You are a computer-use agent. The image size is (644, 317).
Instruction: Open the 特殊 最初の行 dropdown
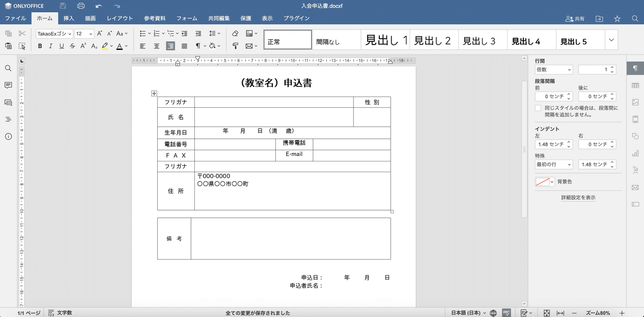[554, 165]
